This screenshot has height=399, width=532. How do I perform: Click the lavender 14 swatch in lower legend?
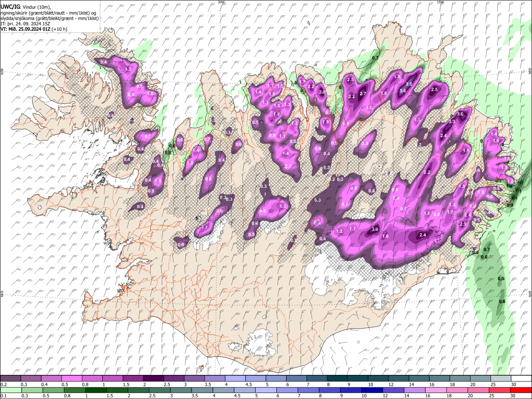pyautogui.click(x=414, y=390)
